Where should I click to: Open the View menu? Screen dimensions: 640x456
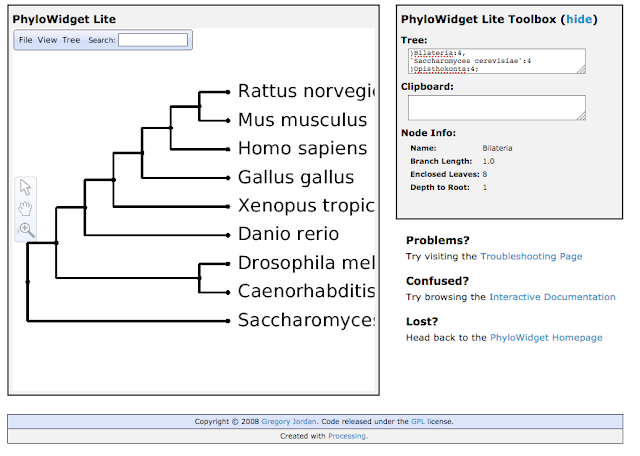(x=47, y=40)
